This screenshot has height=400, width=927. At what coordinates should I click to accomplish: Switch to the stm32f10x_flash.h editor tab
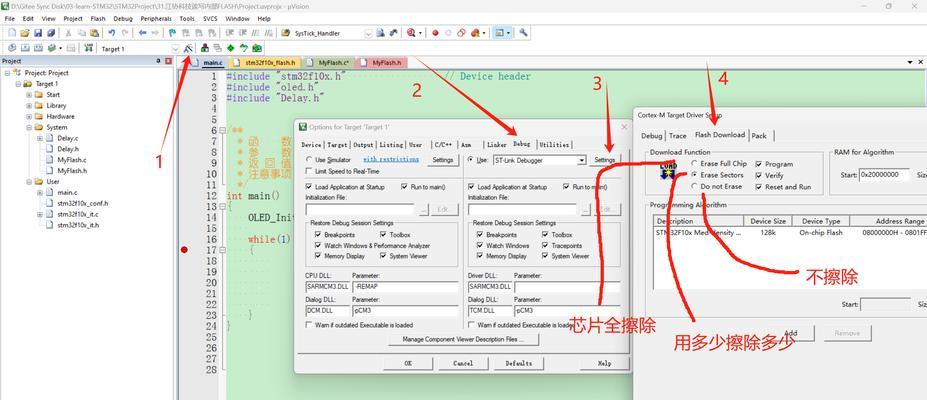click(x=264, y=62)
